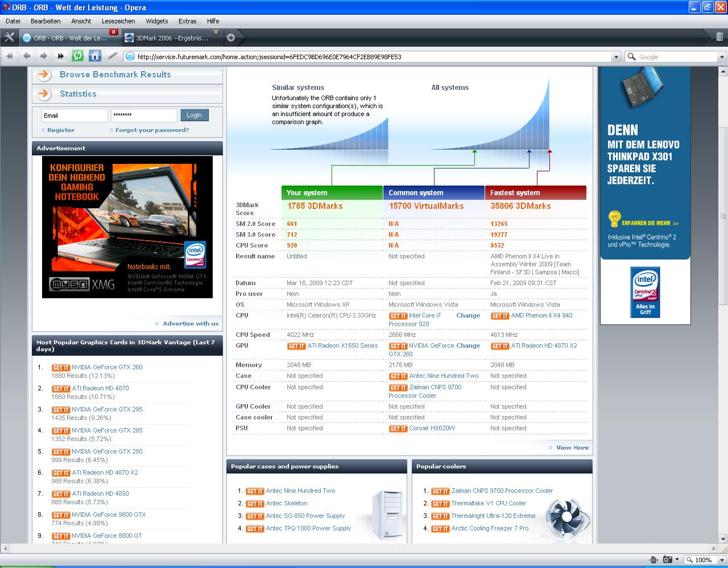
Task: Click the camera icon in status bar
Action: pos(668,559)
